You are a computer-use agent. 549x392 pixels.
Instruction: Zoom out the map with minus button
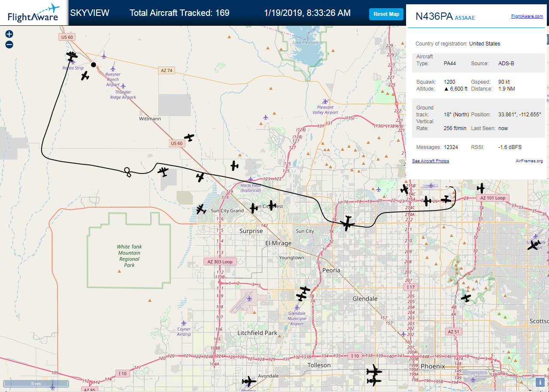9,45
